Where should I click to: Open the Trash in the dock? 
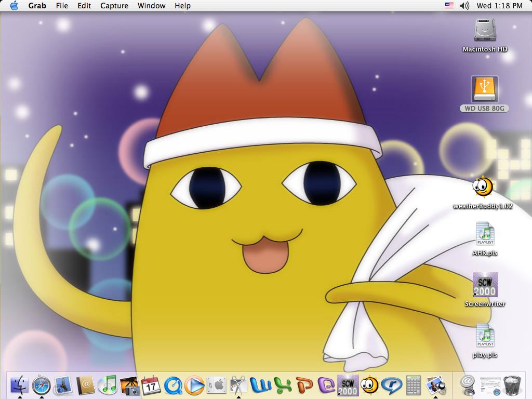(512, 385)
